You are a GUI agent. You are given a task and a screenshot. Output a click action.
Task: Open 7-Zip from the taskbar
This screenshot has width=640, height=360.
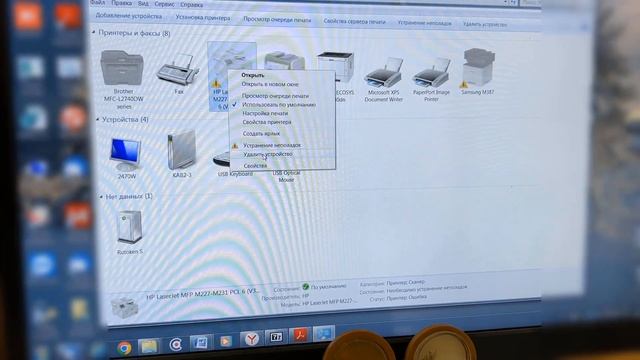coord(276,337)
